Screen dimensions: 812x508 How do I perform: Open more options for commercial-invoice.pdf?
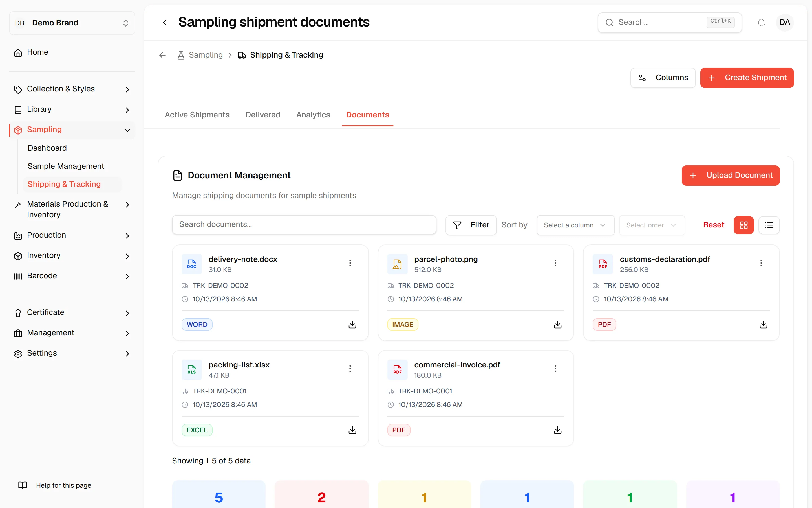555,369
